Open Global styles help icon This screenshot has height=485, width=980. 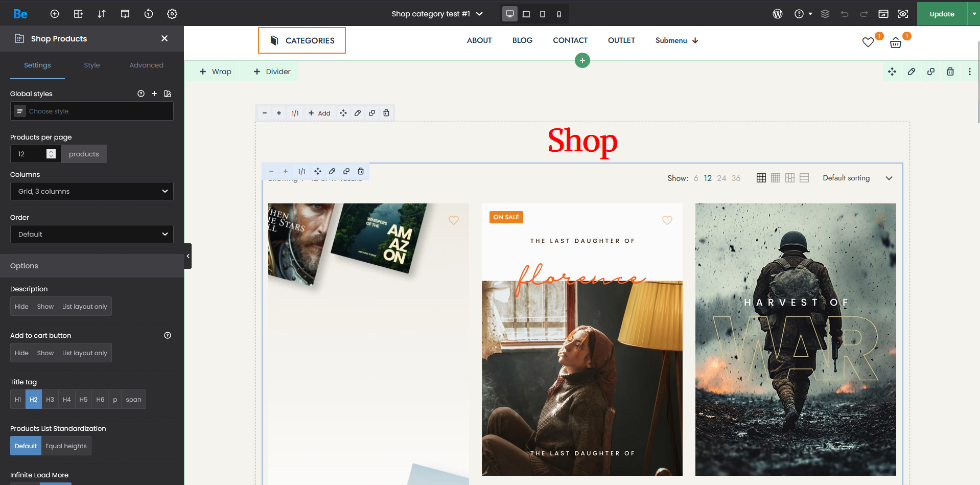[x=141, y=94]
